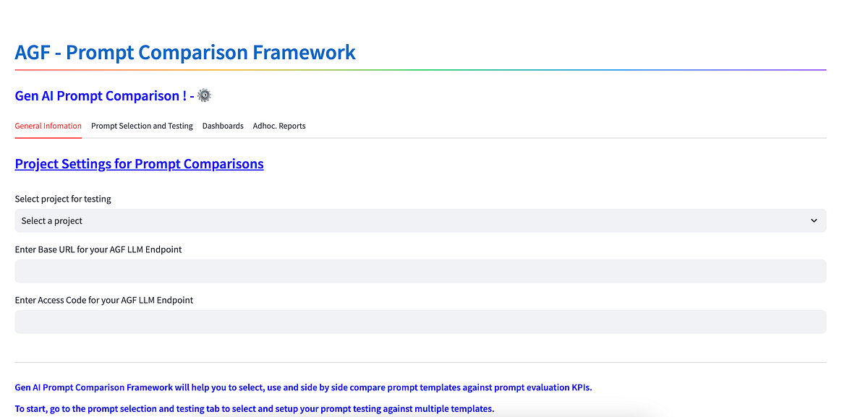Click the 'To start' instruction line at bottom
This screenshot has width=868, height=417.
coord(253,408)
